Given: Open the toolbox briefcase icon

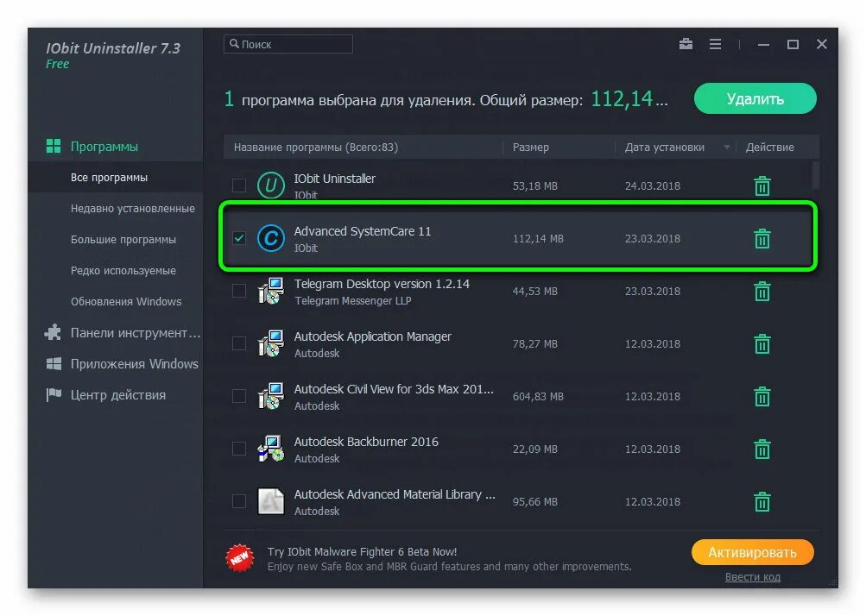Looking at the screenshot, I should coord(686,44).
